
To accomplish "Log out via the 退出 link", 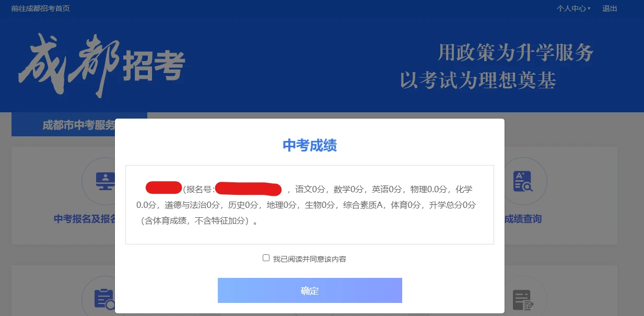I will pos(610,8).
